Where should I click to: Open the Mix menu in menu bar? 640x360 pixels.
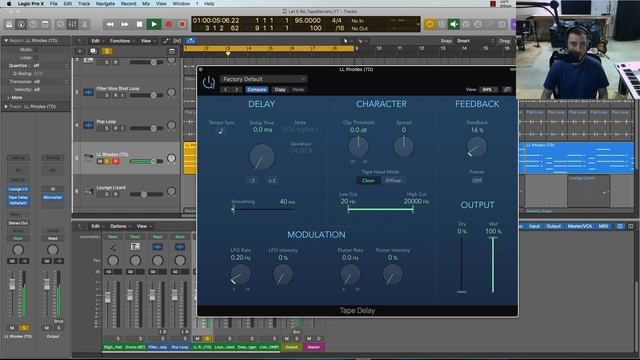(146, 4)
